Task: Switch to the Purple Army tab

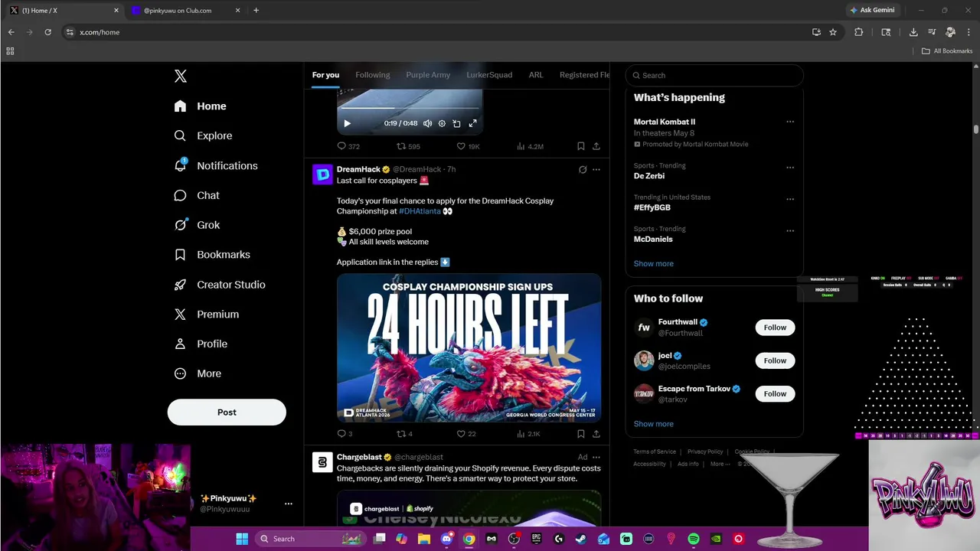Action: coord(428,75)
